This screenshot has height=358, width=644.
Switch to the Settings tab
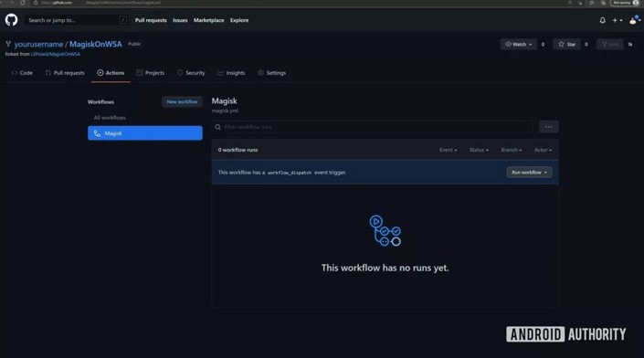tap(272, 73)
